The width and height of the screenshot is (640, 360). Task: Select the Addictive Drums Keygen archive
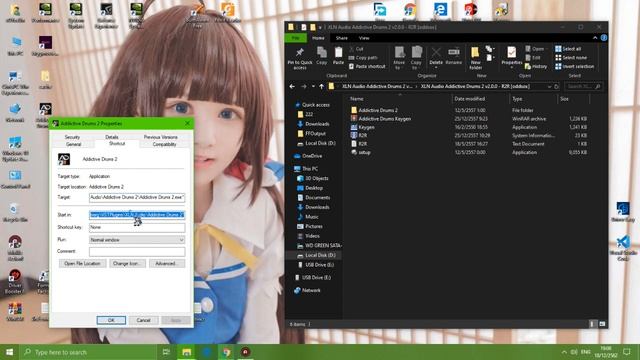[469, 119]
